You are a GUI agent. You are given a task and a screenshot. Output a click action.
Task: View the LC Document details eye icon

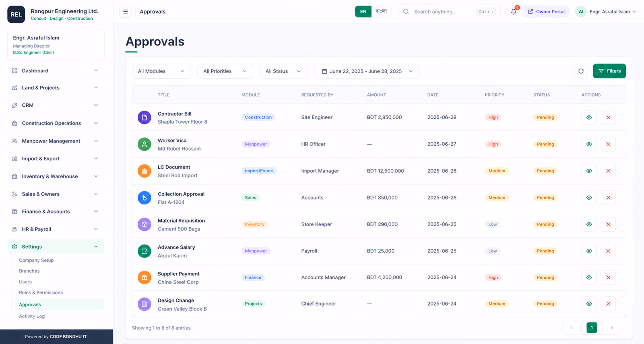click(x=589, y=171)
